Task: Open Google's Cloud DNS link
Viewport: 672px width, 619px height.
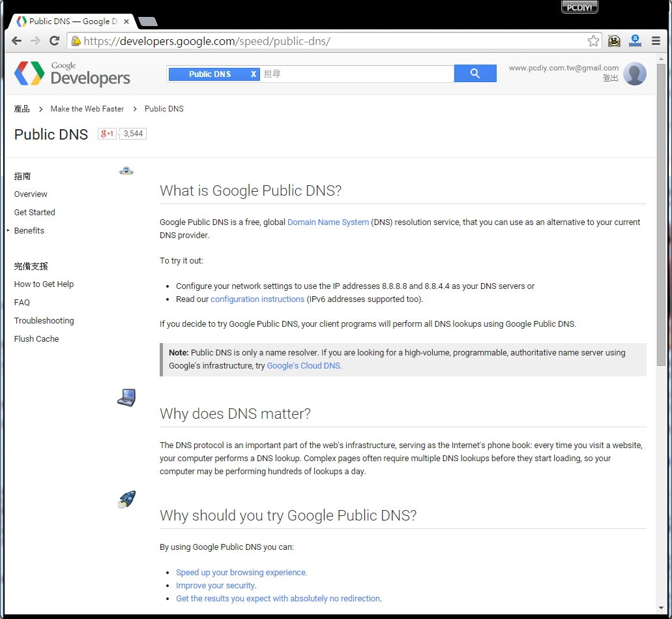Action: 304,365
